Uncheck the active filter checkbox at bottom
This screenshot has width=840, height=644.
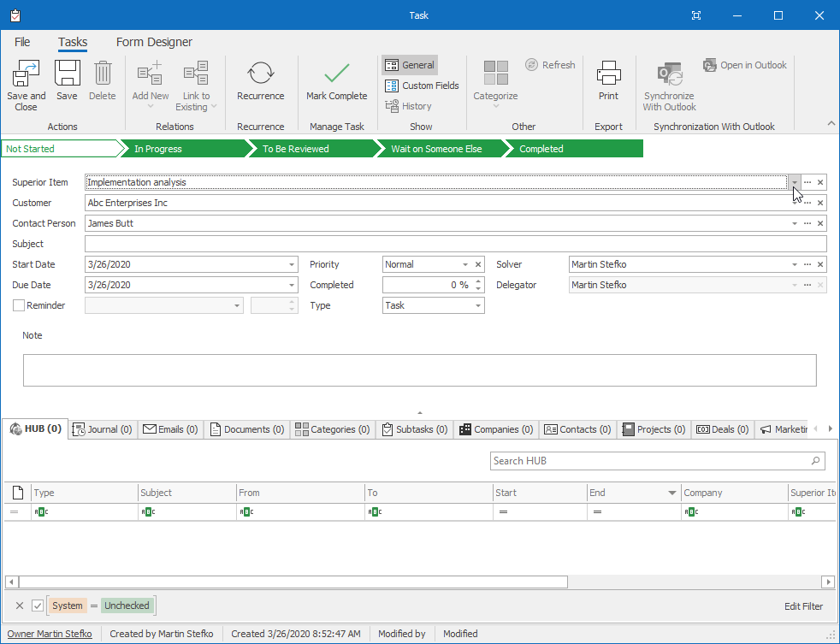[38, 606]
